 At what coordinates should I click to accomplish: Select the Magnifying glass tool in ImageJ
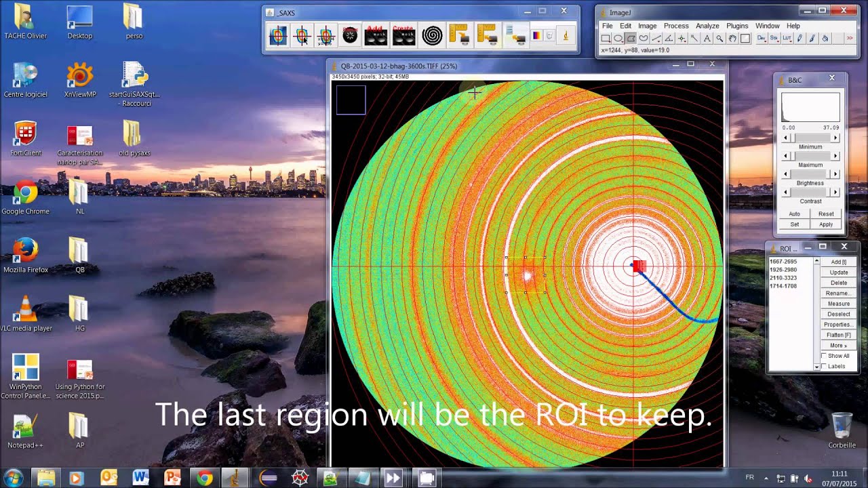coord(719,39)
